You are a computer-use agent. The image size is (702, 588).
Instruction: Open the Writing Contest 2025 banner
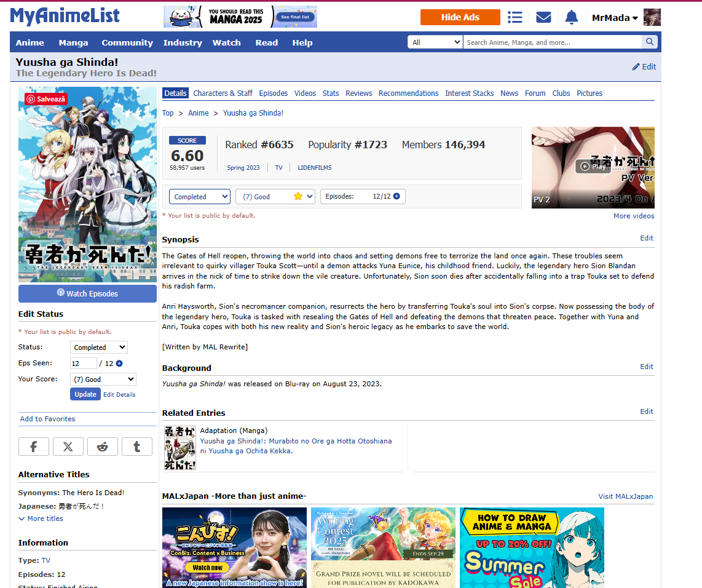tap(383, 547)
